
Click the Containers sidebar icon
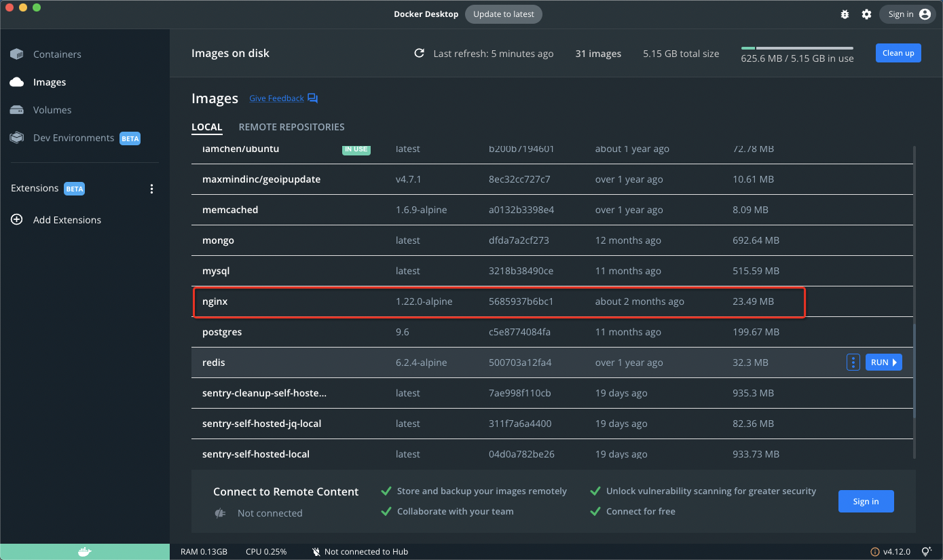point(17,54)
